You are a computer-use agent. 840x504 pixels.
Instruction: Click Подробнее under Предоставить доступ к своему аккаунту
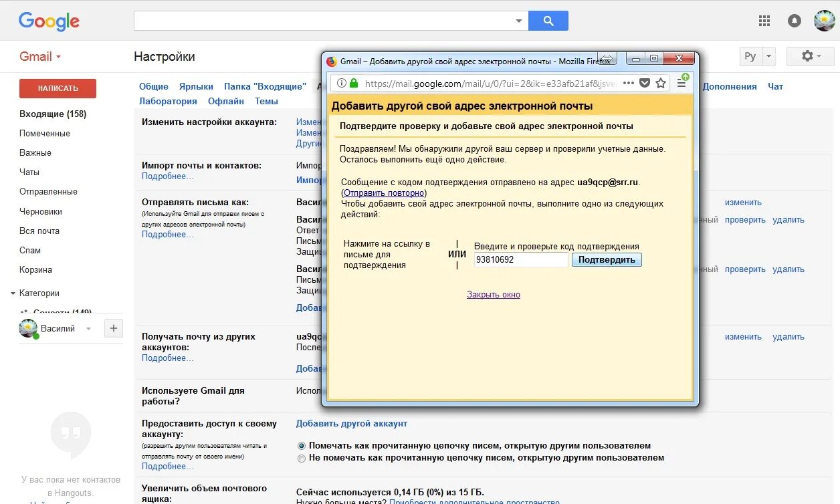click(168, 467)
